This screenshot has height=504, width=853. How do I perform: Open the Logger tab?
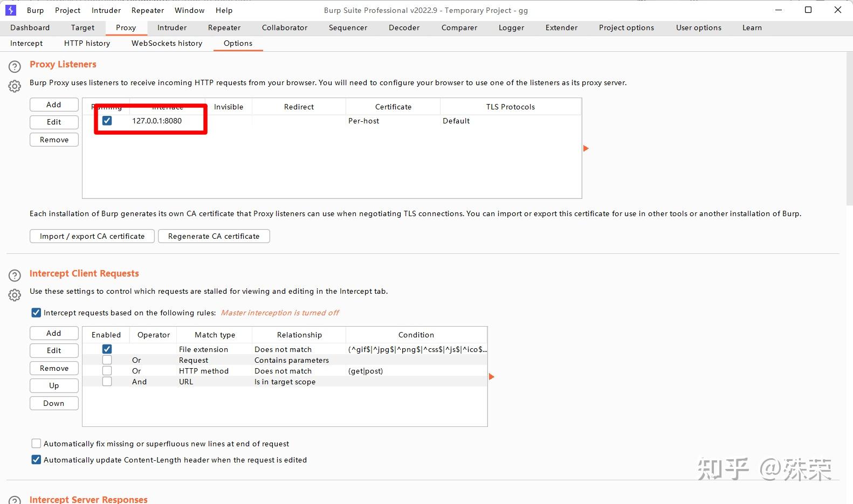pos(511,27)
